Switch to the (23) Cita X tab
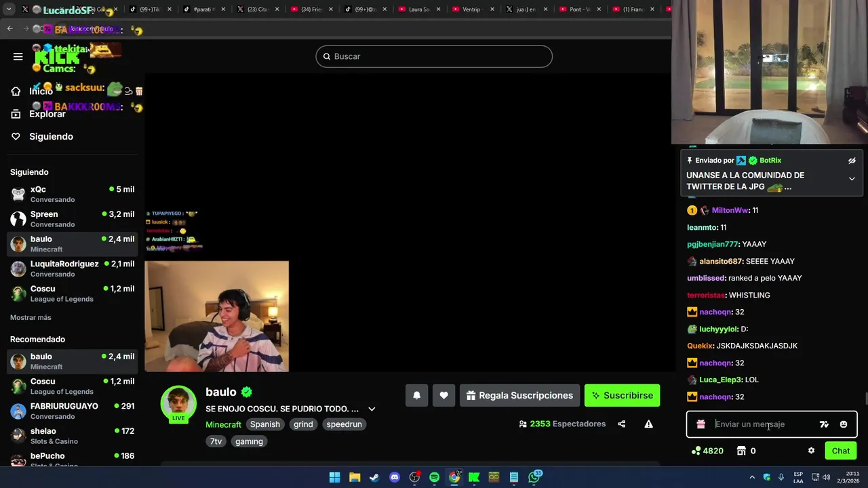The height and width of the screenshot is (488, 868). click(258, 9)
